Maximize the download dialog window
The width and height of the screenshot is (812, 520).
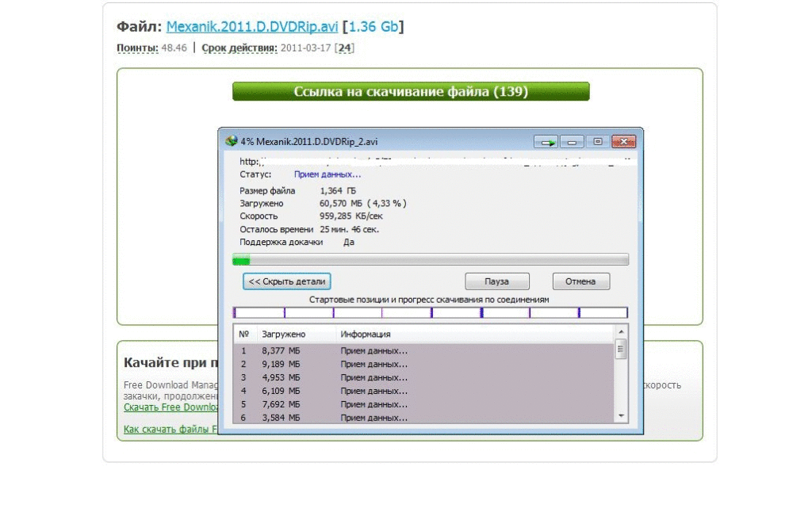pos(597,142)
